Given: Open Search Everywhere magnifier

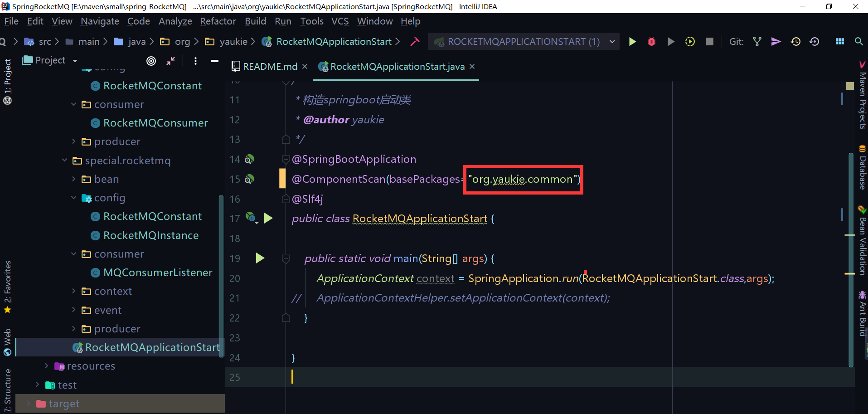Looking at the screenshot, I should point(858,41).
